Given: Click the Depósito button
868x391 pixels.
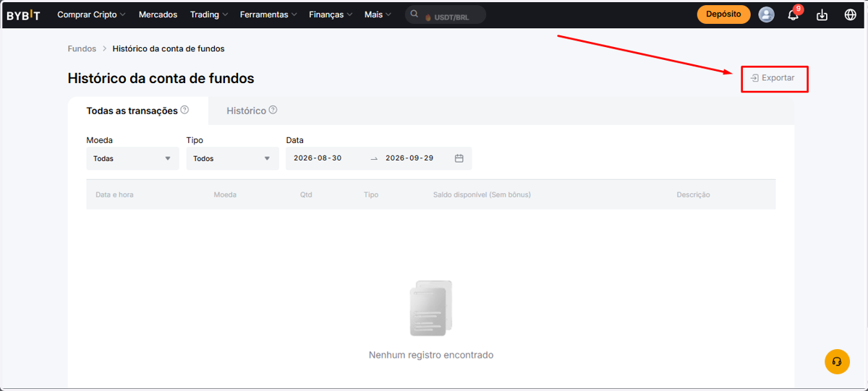Looking at the screenshot, I should [x=723, y=14].
